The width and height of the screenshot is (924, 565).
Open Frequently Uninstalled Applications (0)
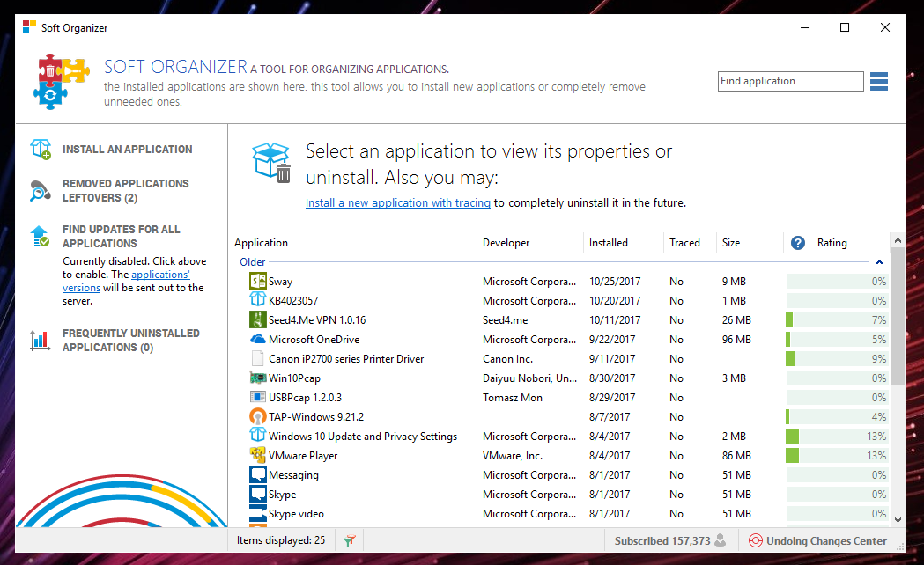tap(131, 341)
